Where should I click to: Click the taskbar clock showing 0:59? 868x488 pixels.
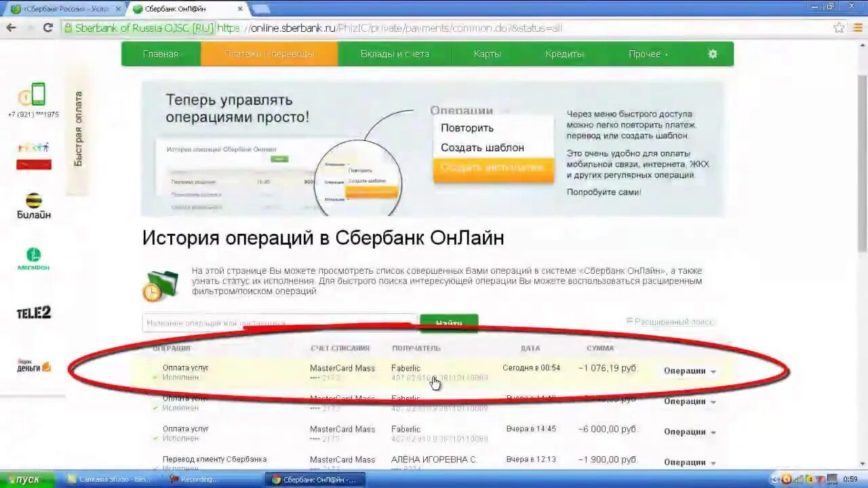pos(850,479)
